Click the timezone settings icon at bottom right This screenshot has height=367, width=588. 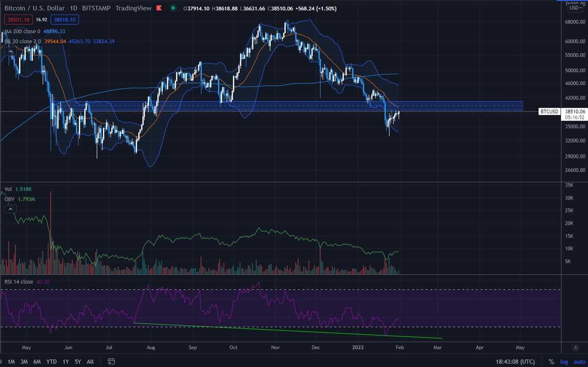(575, 347)
